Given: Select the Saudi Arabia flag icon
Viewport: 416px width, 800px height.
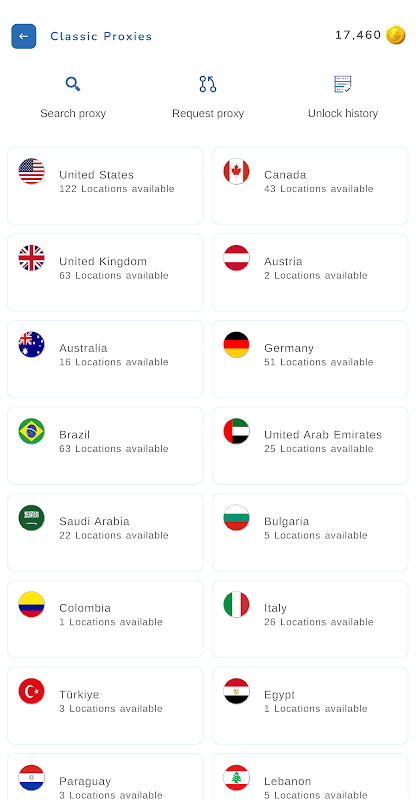Looking at the screenshot, I should [32, 518].
